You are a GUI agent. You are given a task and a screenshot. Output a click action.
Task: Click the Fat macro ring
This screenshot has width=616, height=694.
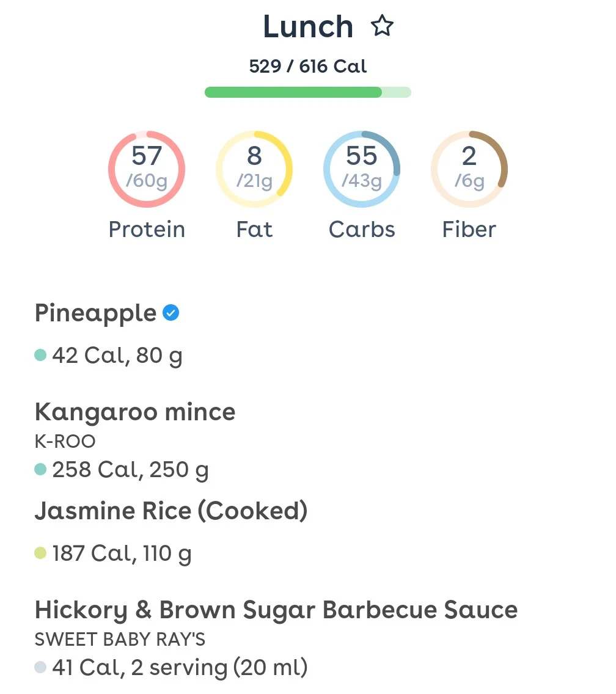[x=254, y=169]
